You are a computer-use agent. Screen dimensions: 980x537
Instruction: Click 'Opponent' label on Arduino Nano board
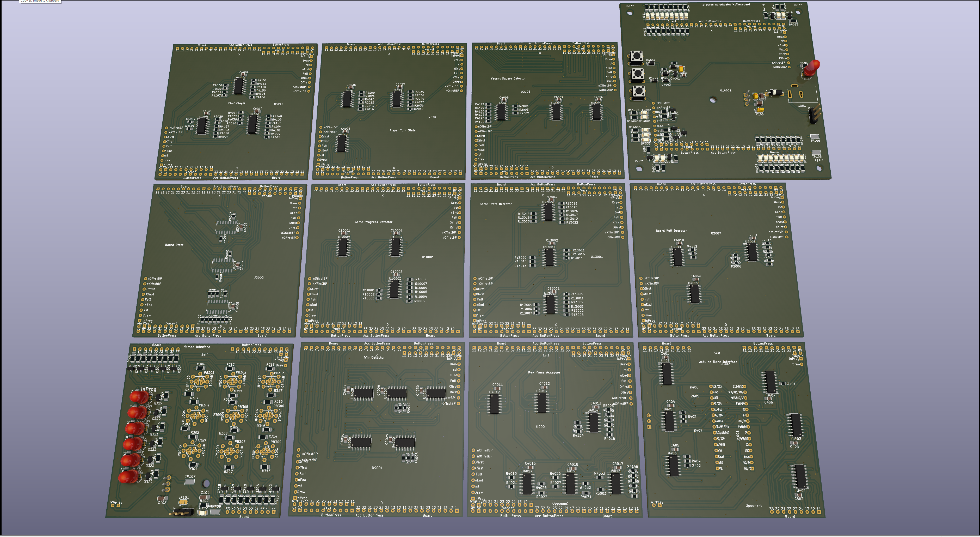(753, 506)
